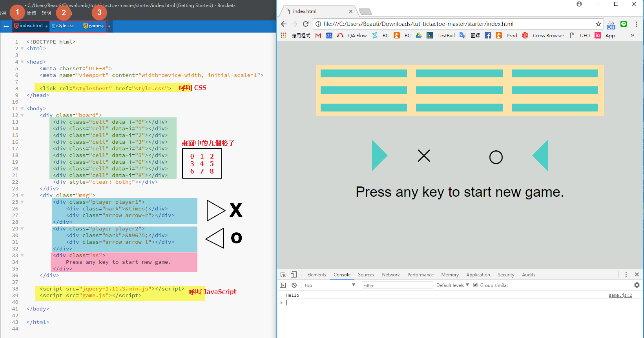
Task: Click Chrome's forward navigation arrow
Action: (295, 24)
